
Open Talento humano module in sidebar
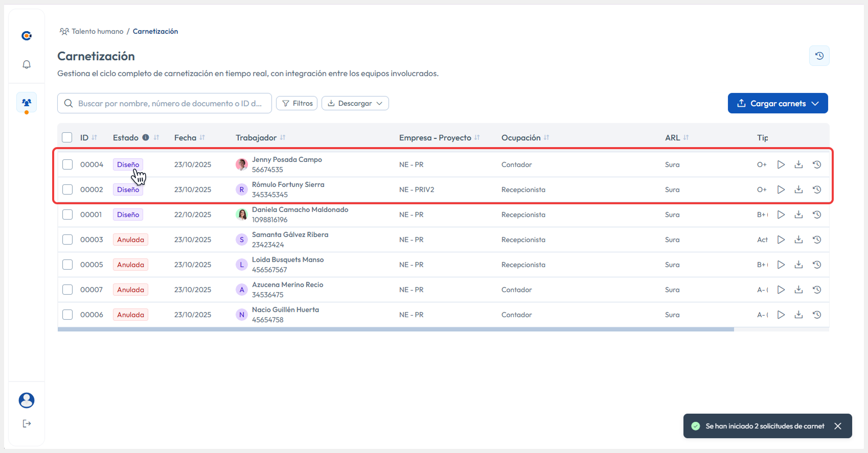click(x=27, y=102)
